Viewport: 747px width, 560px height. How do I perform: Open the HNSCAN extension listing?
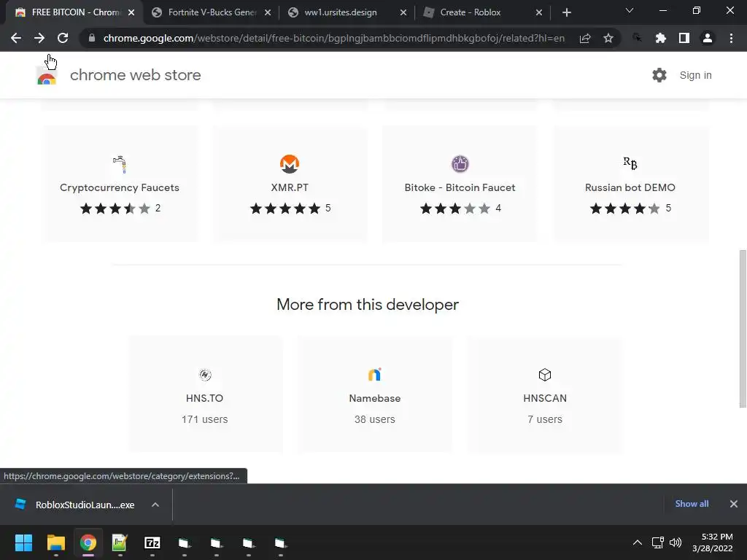point(544,394)
